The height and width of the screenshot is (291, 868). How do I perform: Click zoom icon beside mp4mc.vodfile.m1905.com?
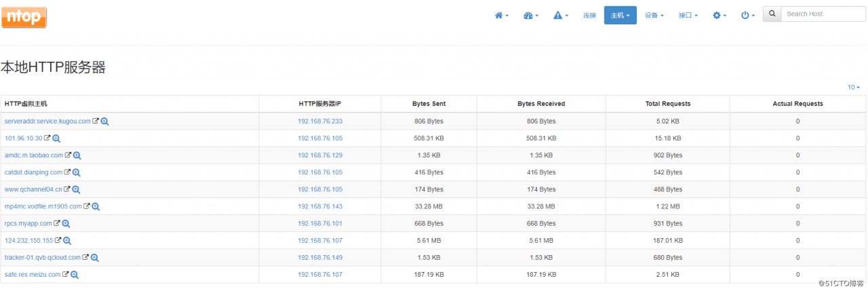pos(96,206)
